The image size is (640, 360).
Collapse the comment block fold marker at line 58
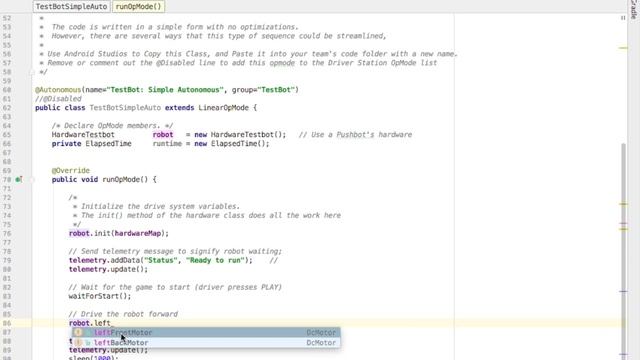coord(32,72)
